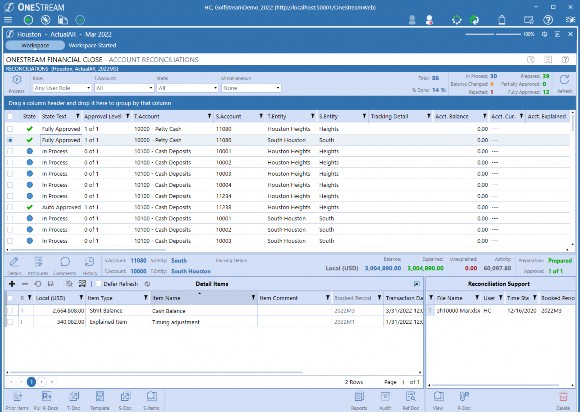Open the Role 'Any User Role' dropdown
This screenshot has width=580, height=412.
[62, 88]
